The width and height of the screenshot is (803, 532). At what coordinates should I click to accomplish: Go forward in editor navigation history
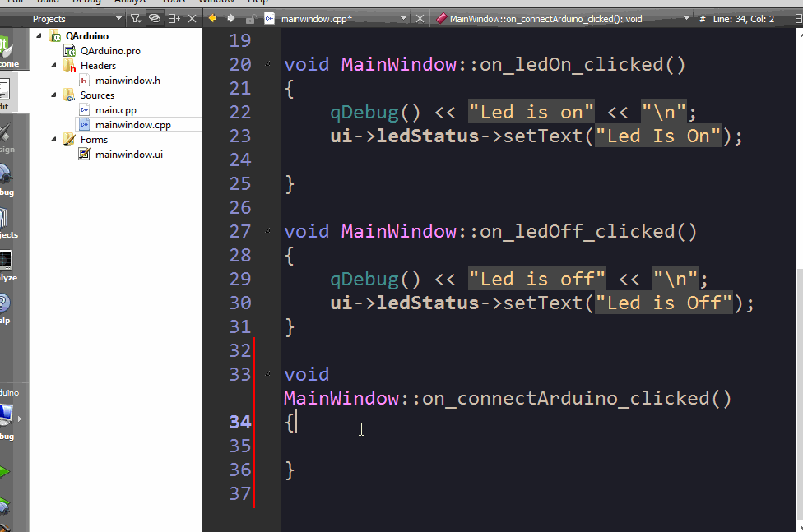click(230, 18)
